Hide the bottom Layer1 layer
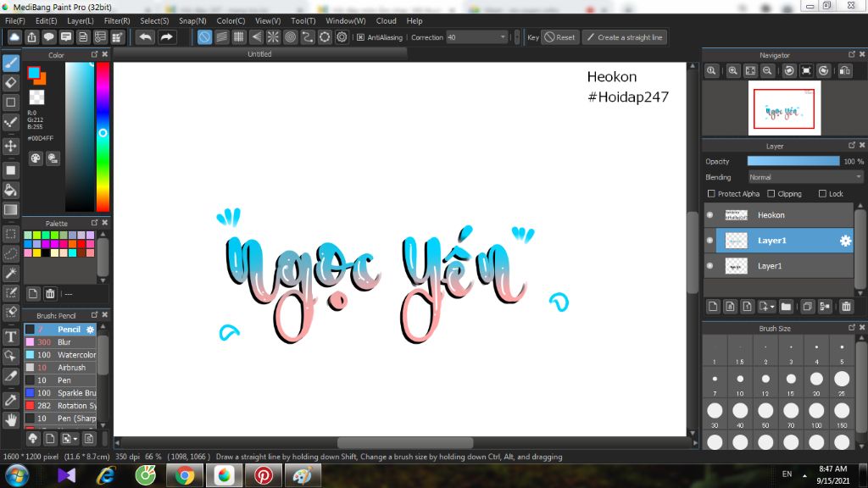868x488 pixels. click(x=710, y=266)
